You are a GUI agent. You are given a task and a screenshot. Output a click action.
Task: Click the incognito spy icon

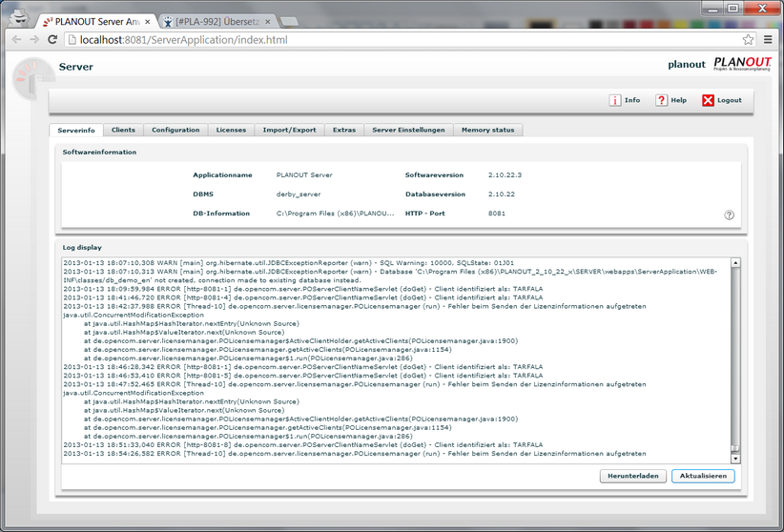point(19,18)
